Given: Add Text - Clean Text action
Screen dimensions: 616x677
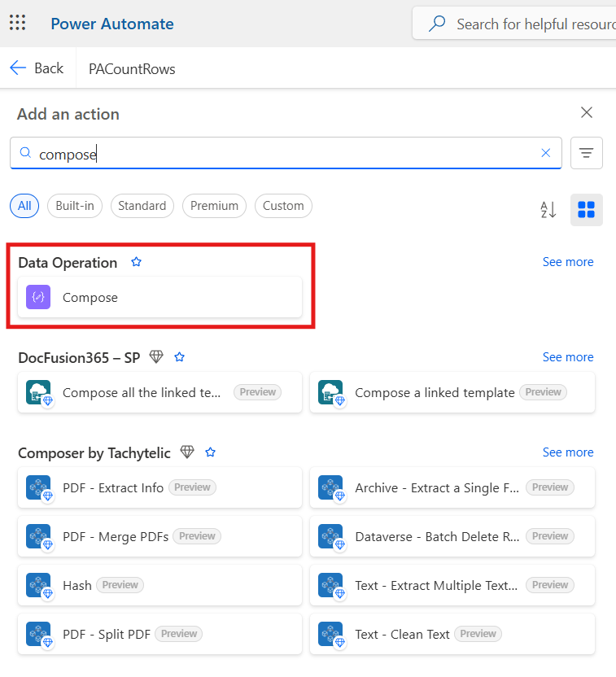Looking at the screenshot, I should coord(452,634).
